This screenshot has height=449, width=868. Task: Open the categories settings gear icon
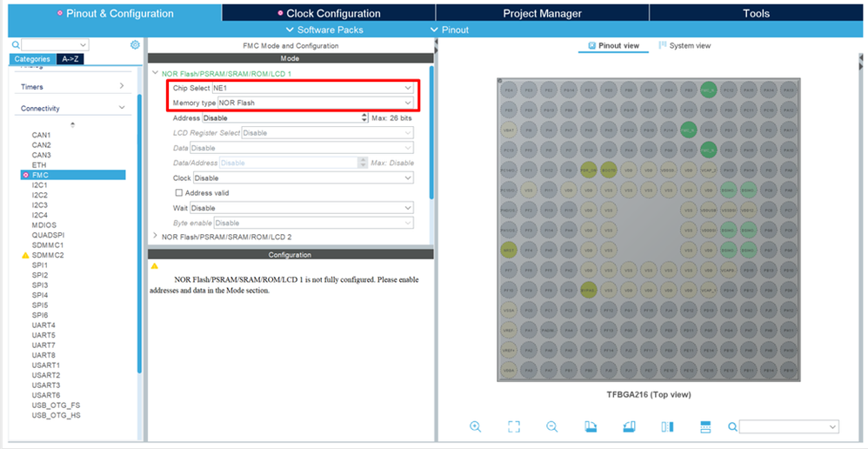pyautogui.click(x=135, y=45)
